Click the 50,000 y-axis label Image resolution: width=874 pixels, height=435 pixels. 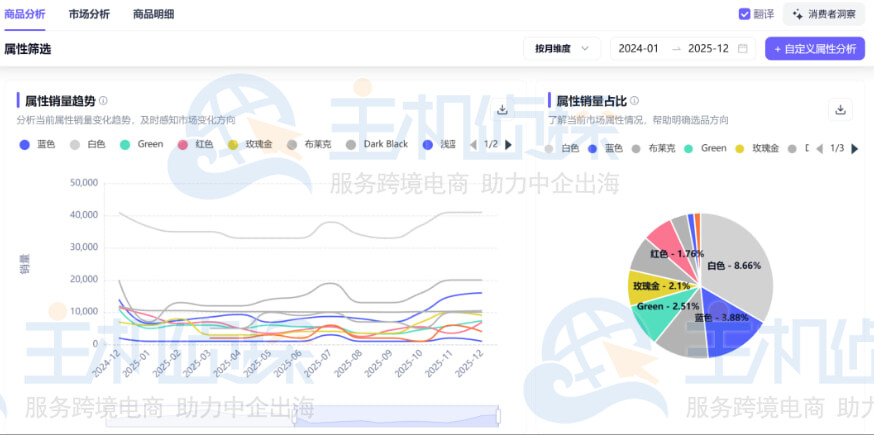[85, 183]
